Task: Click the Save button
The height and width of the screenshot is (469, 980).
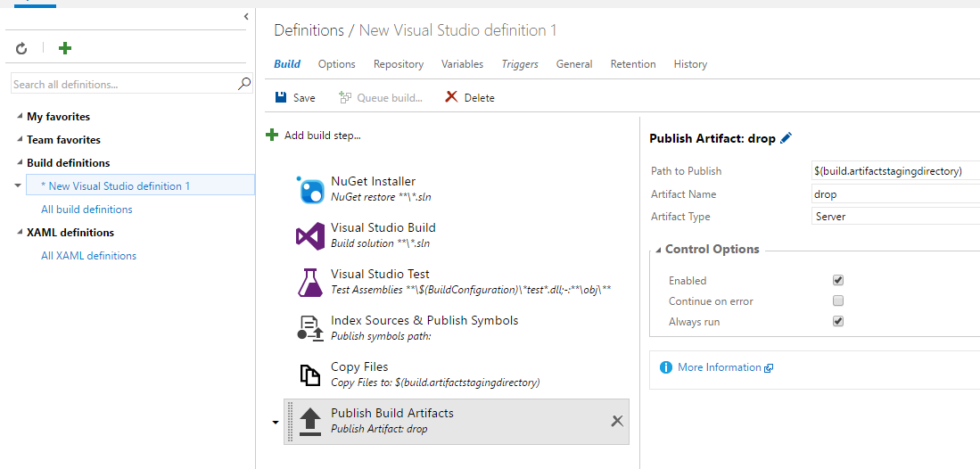Action: tap(295, 98)
